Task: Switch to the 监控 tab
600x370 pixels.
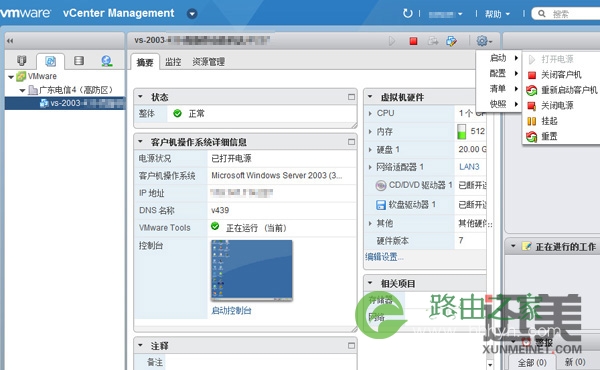Action: pyautogui.click(x=173, y=62)
